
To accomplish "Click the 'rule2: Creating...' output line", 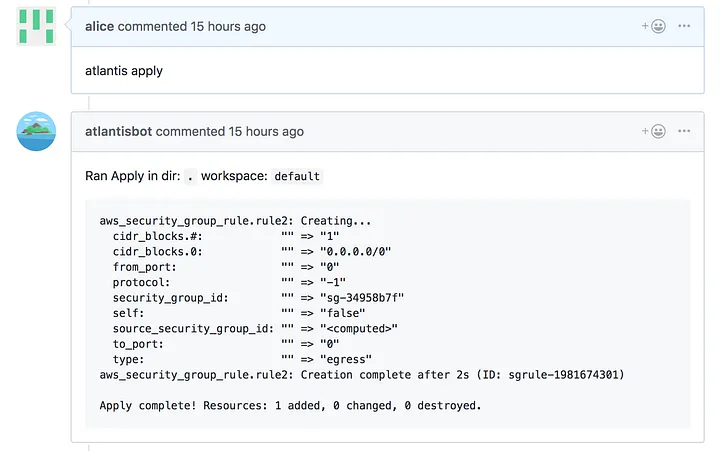I will (x=235, y=221).
